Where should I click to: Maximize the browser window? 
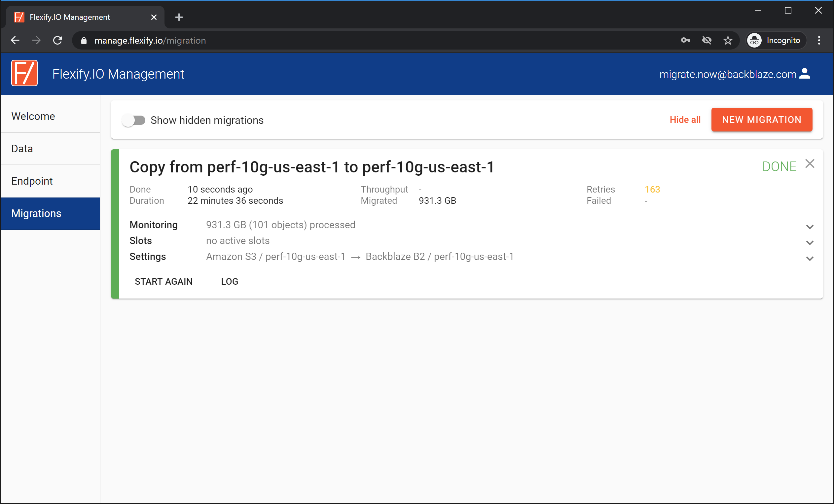[x=788, y=11]
